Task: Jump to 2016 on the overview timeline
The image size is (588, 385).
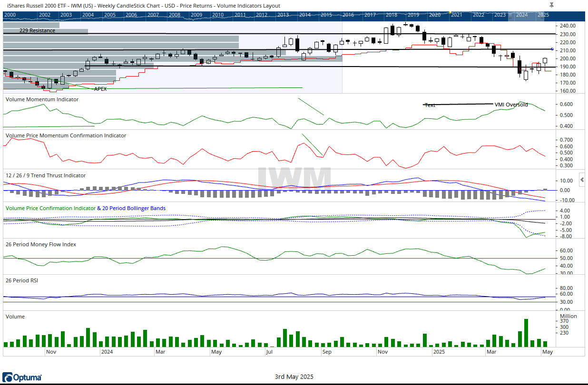Action: 348,15
